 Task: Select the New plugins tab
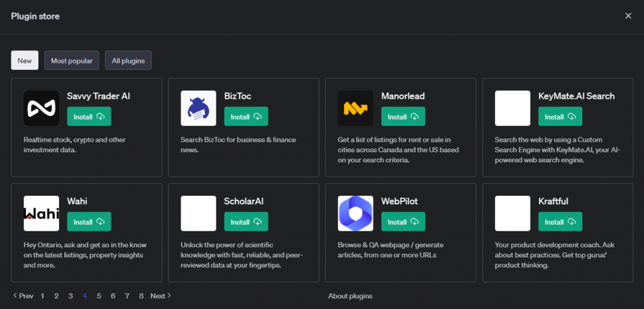(25, 60)
